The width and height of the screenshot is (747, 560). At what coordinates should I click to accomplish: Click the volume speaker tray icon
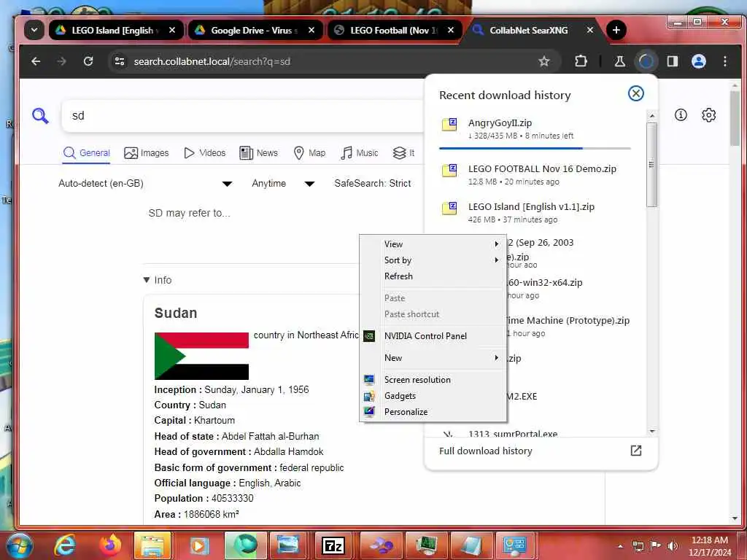[673, 545]
